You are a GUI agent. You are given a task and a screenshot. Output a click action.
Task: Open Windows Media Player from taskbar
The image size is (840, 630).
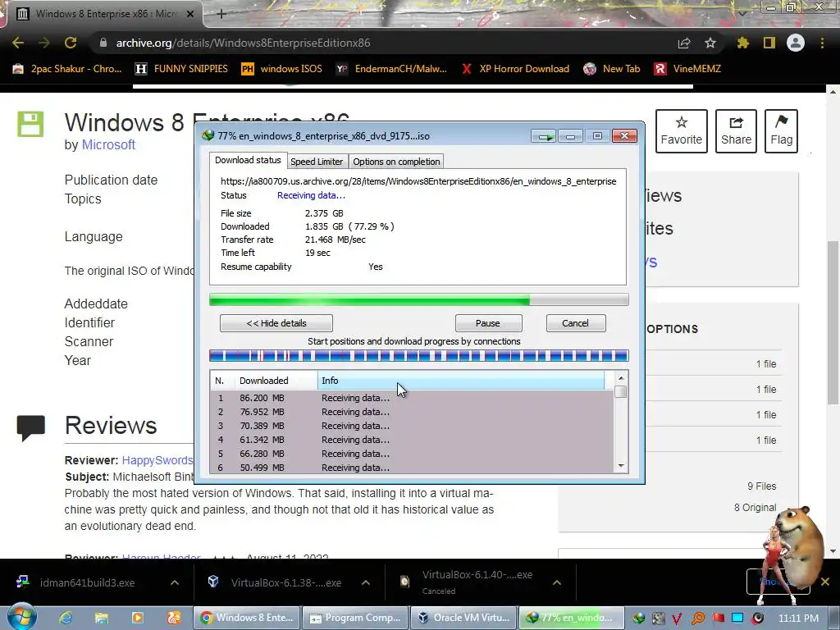(137, 618)
